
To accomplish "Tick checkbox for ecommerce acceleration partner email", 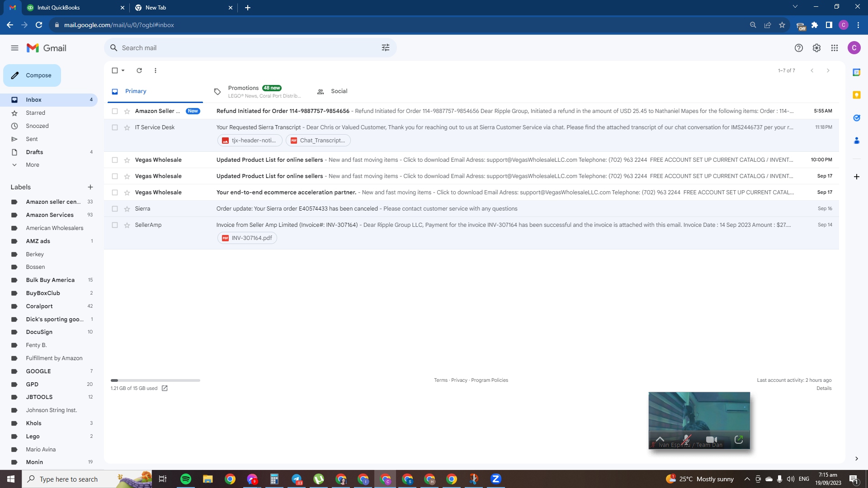I will coord(115,192).
